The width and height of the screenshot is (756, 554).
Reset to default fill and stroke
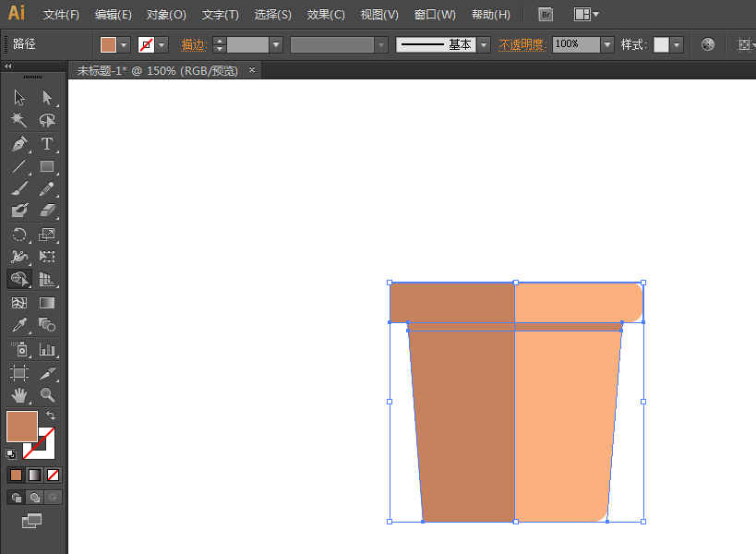coord(10,453)
